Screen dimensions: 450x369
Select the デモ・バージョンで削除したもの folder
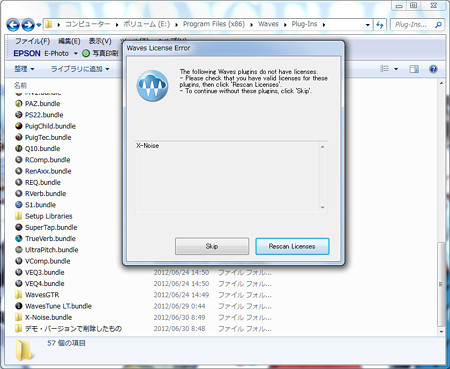pyautogui.click(x=68, y=329)
